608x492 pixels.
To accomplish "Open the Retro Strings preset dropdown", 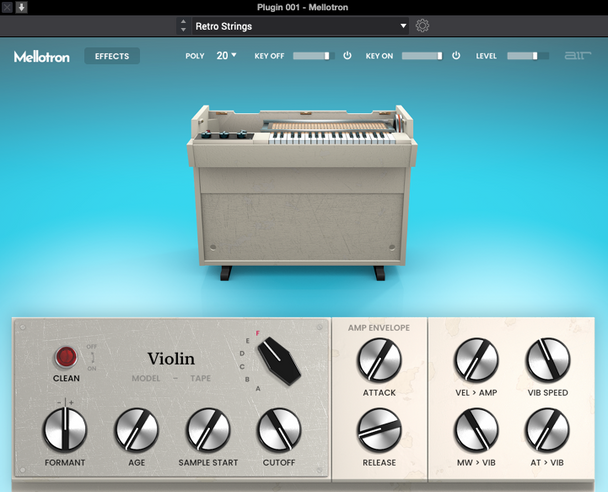I will pyautogui.click(x=294, y=26).
